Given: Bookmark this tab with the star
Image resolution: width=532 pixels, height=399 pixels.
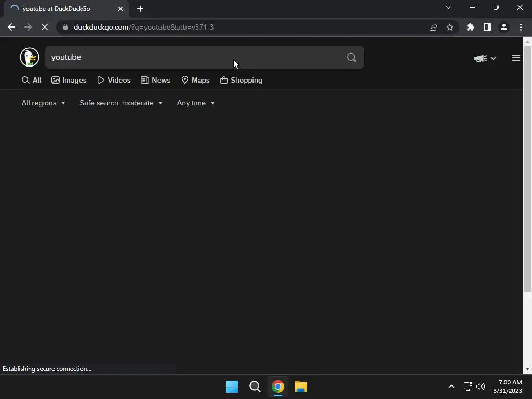Looking at the screenshot, I should tap(450, 27).
